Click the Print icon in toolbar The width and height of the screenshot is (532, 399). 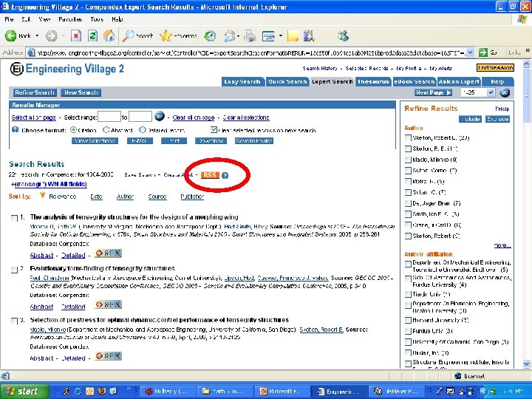click(250, 35)
